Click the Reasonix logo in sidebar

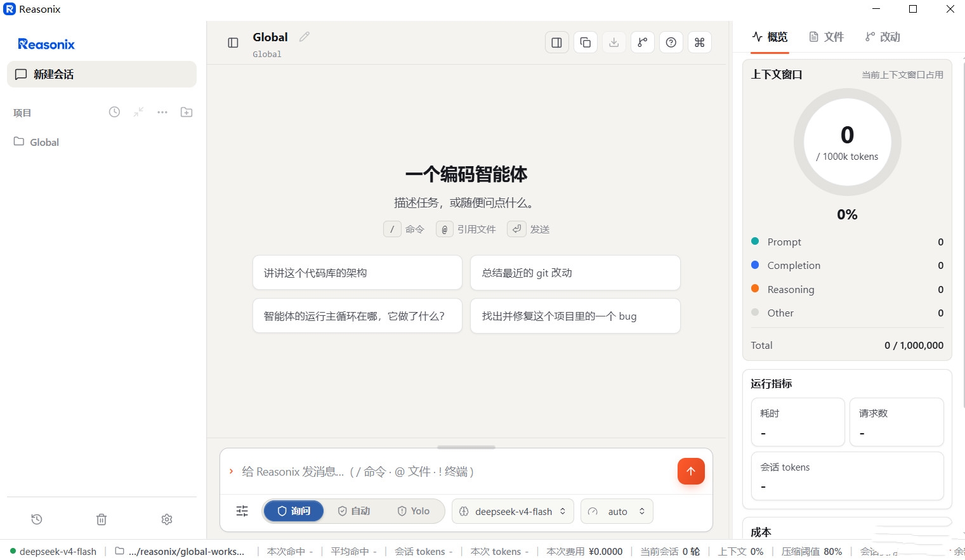pos(46,44)
